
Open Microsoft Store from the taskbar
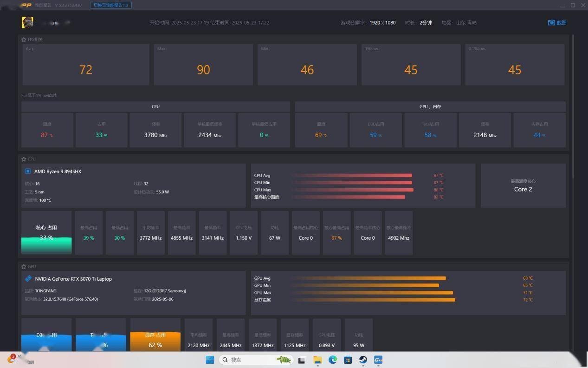click(x=348, y=360)
